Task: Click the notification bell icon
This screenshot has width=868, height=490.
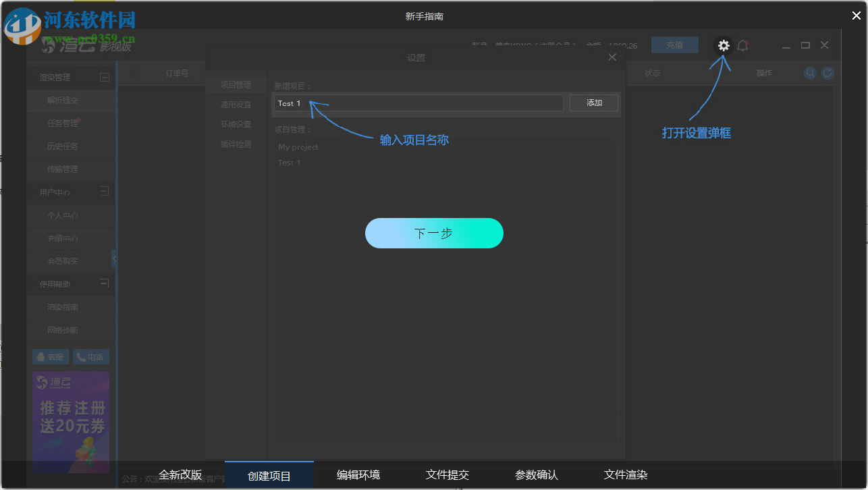Action: tap(742, 45)
